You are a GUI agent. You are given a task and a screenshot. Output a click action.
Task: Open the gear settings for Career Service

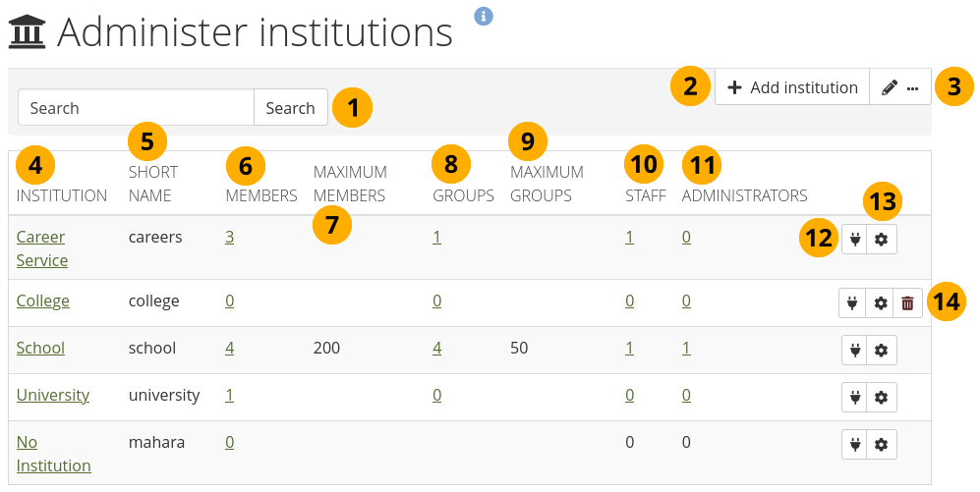pyautogui.click(x=882, y=240)
